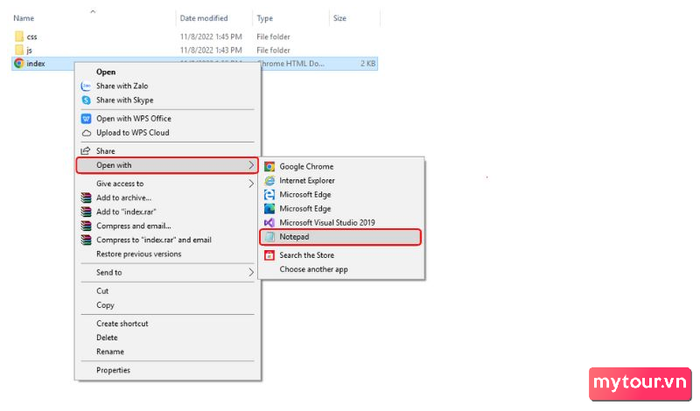Click WinRAR icon next to Add to archive
Image resolution: width=700 pixels, height=411 pixels.
[86, 198]
